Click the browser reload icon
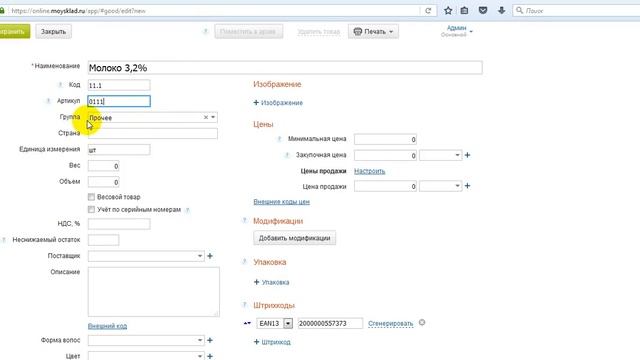 [428, 11]
